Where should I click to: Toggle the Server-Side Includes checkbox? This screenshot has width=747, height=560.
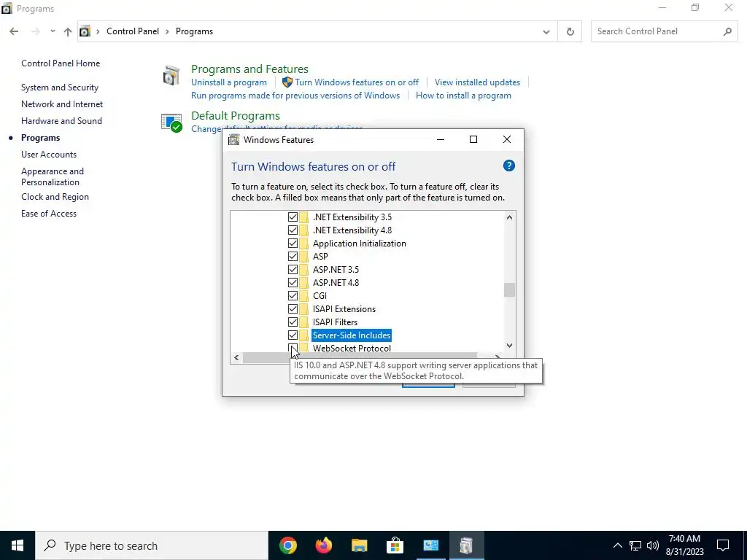tap(293, 335)
